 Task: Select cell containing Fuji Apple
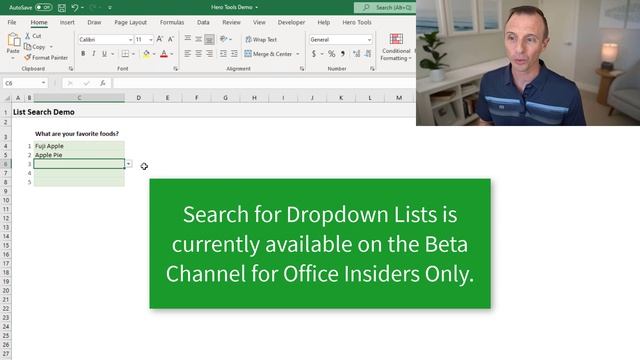pos(79,146)
